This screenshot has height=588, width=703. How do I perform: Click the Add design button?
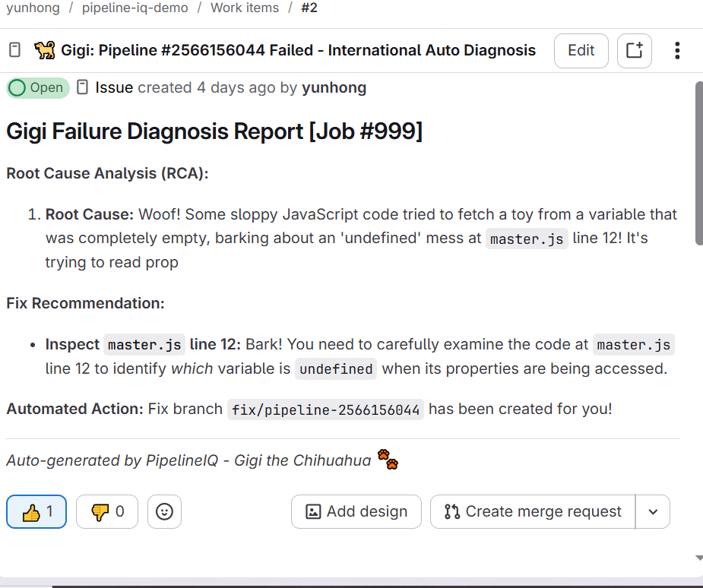356,511
